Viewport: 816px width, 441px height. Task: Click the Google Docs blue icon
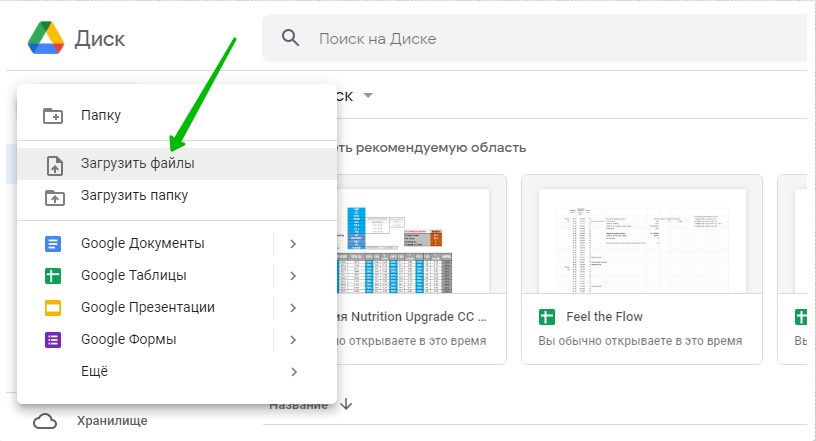point(53,244)
